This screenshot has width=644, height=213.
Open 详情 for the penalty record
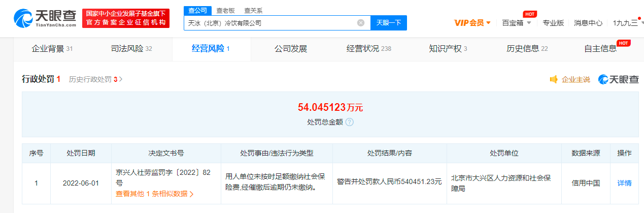tap(624, 183)
